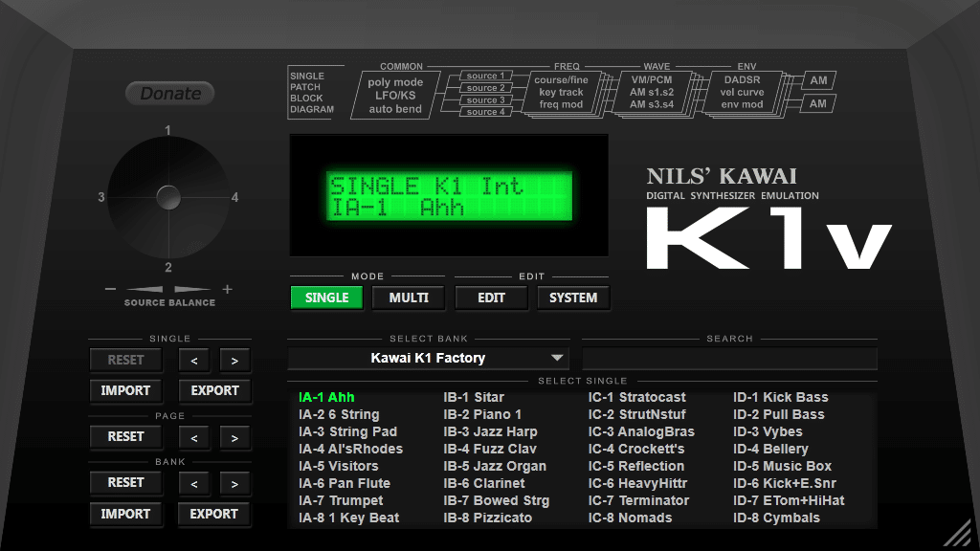Import a single patch

125,390
